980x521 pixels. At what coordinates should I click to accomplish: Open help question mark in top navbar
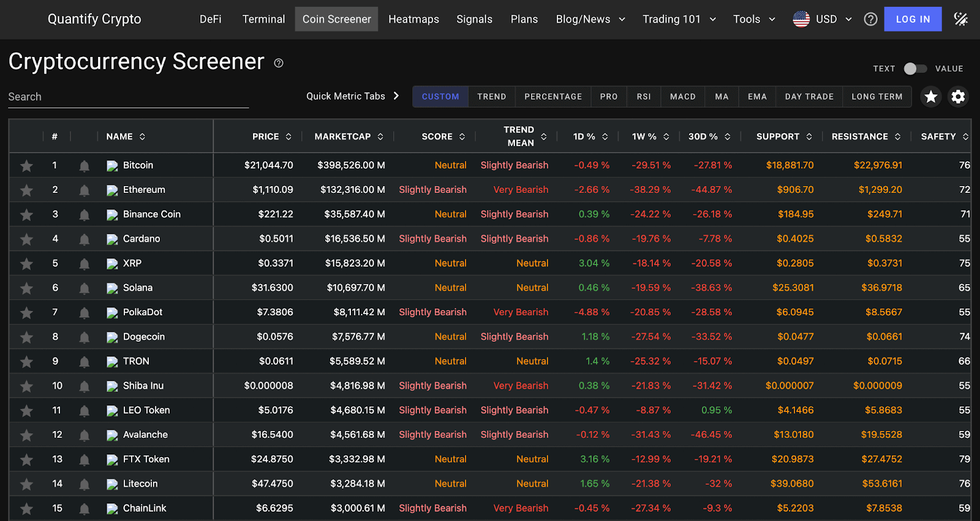870,19
